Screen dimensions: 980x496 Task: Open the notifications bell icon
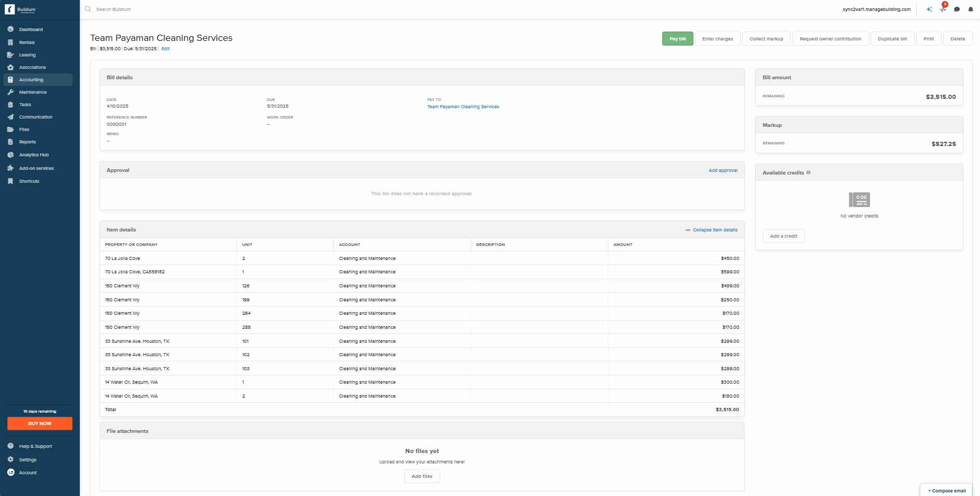pos(971,9)
